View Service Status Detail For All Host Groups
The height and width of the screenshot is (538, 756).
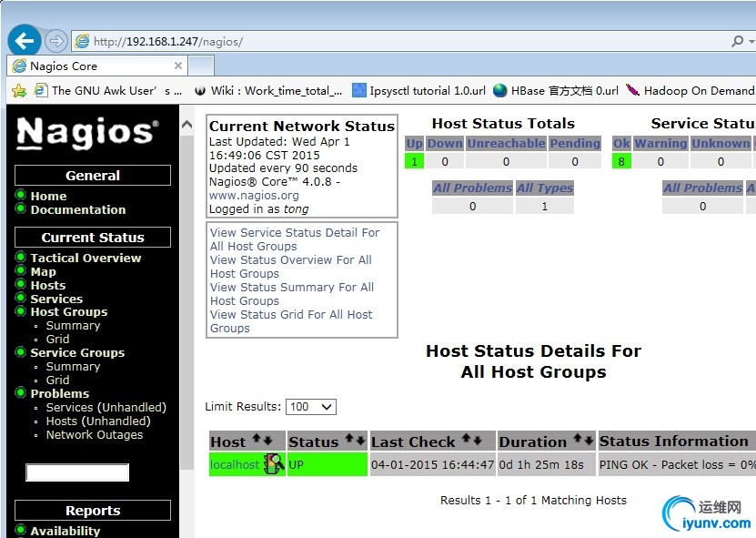tap(295, 239)
